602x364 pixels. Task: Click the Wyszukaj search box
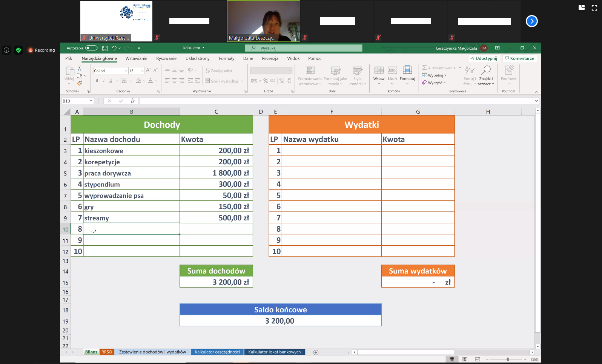(304, 48)
